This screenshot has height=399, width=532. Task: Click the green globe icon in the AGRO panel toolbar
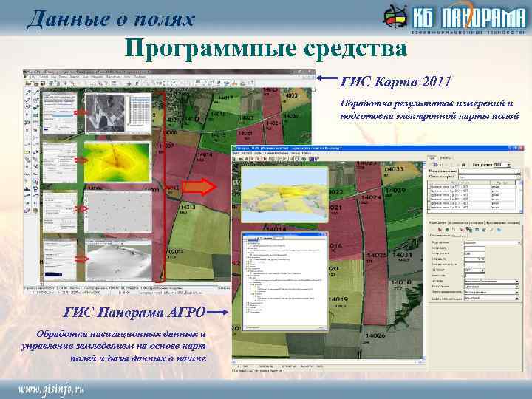(x=447, y=230)
